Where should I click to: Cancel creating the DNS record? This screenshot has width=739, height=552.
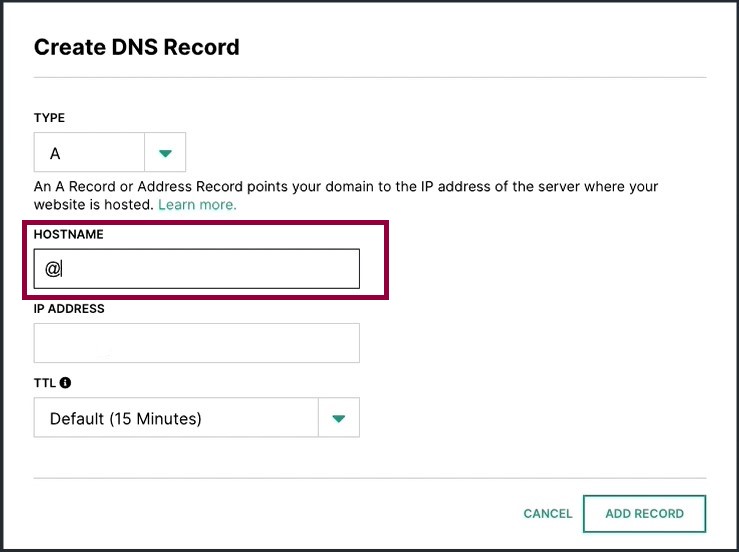(x=548, y=513)
